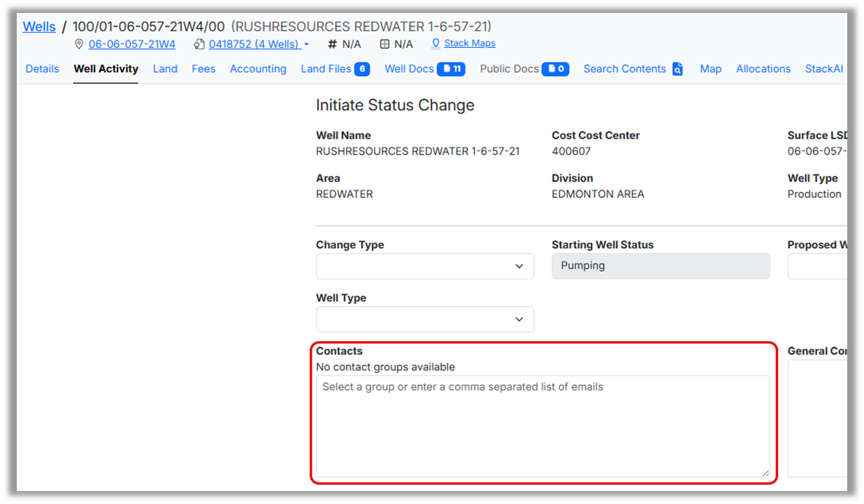Switch to the Details tab

coord(43,69)
